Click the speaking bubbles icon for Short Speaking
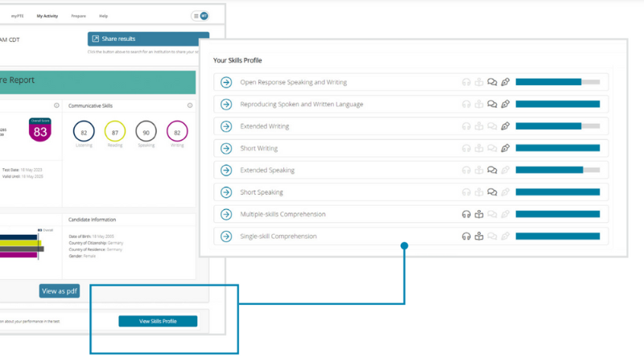 tap(492, 192)
